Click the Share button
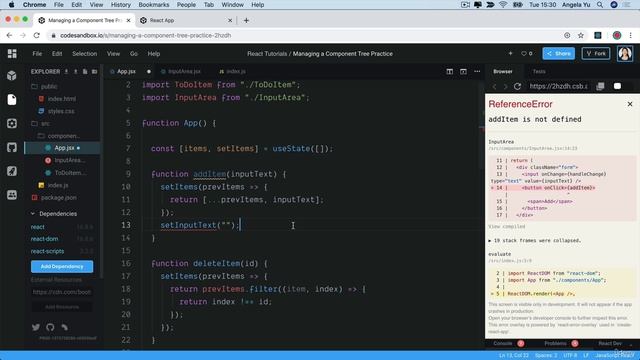 click(558, 53)
